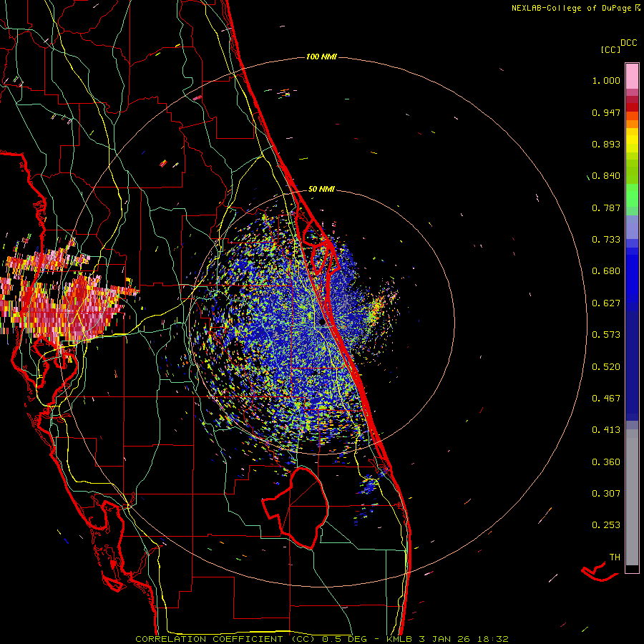Click the 3 JAN 26 date text
Screen dimensions: 644x644
tap(444, 639)
